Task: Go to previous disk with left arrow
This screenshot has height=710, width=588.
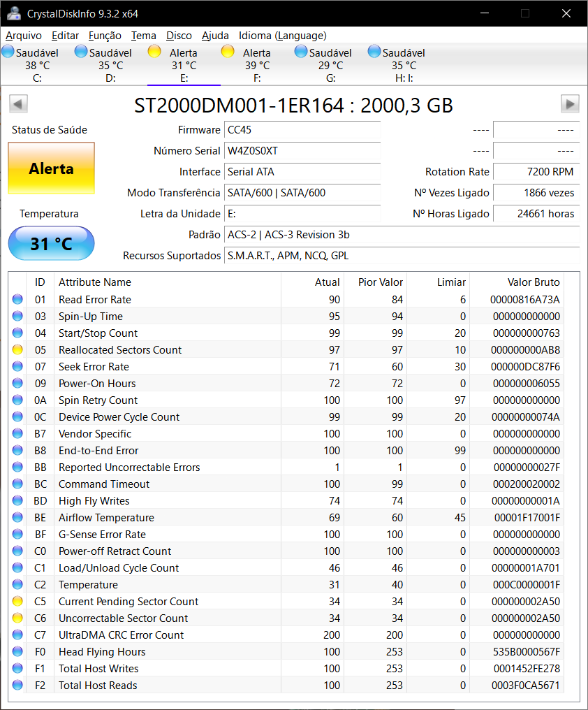Action: tap(19, 103)
